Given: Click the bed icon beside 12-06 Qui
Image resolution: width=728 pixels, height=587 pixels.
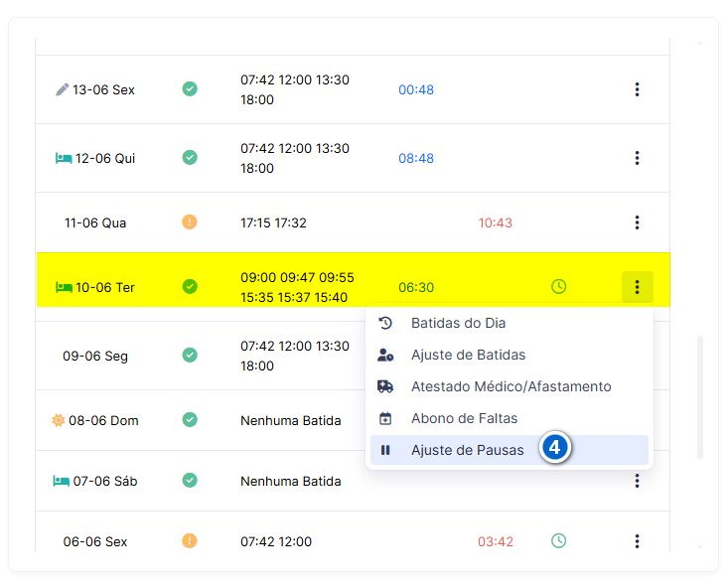Looking at the screenshot, I should [64, 158].
